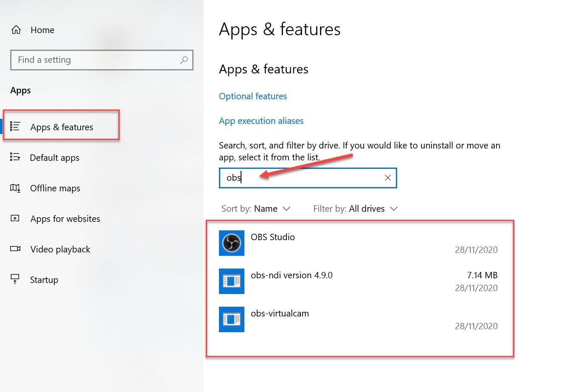
Task: Open Video playback settings page
Action: click(x=60, y=249)
